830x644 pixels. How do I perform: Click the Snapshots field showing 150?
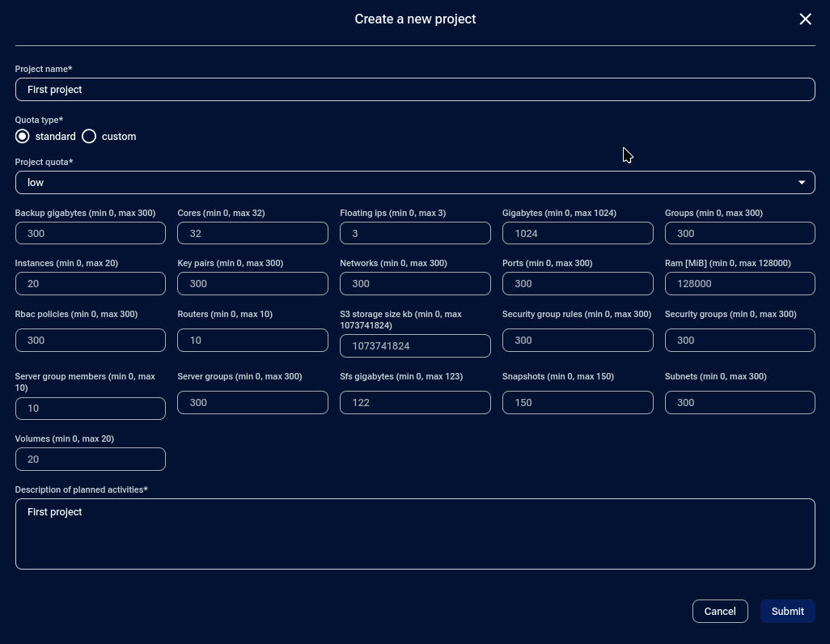pos(578,403)
